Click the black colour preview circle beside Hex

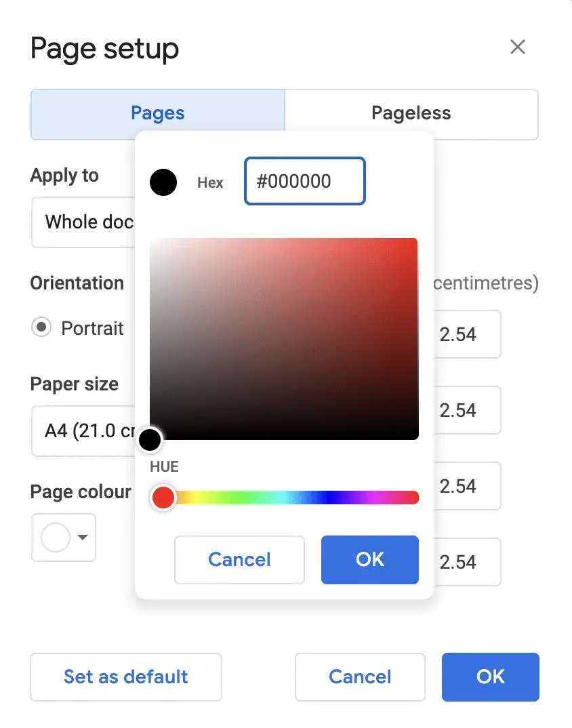click(163, 182)
